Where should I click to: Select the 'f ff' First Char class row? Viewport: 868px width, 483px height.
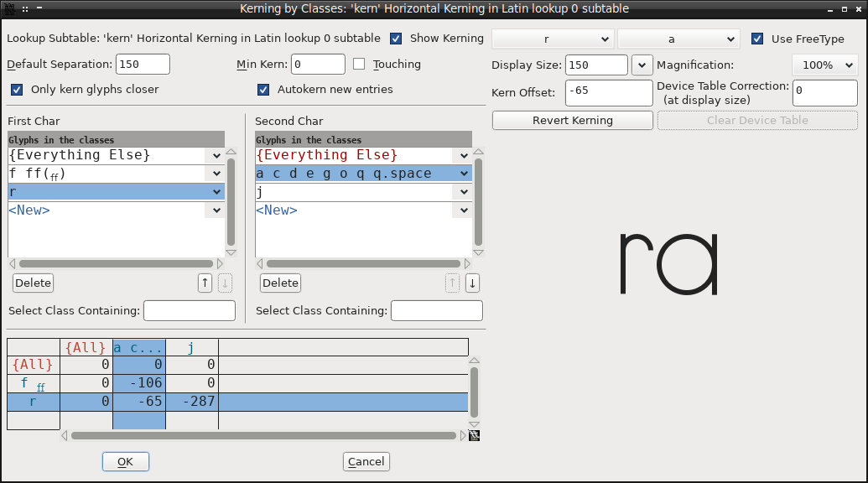pos(117,174)
